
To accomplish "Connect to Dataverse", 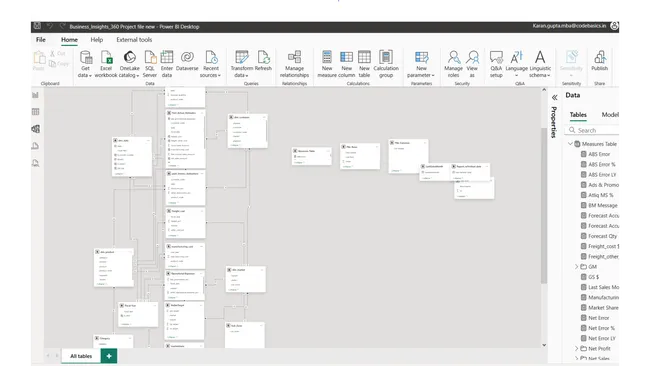I will coord(187,61).
